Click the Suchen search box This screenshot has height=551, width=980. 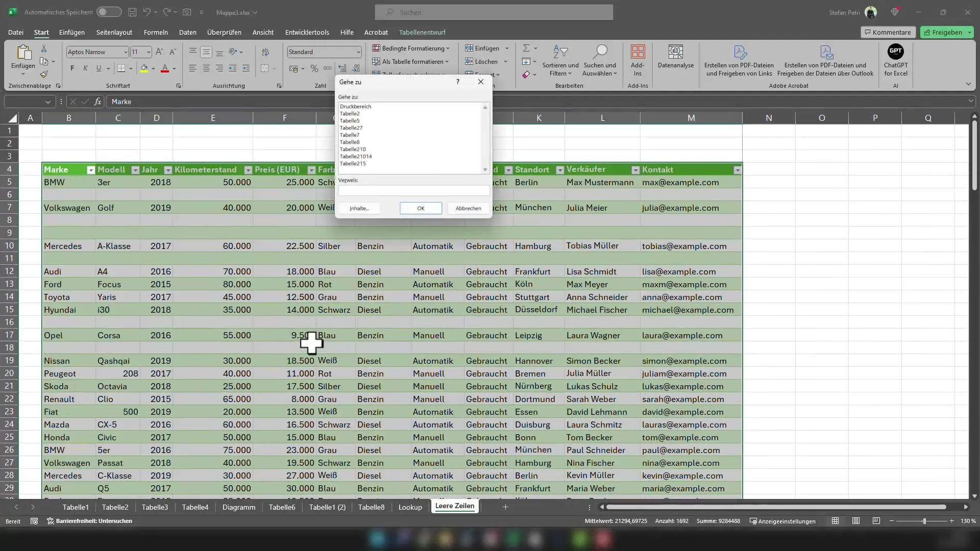(494, 12)
